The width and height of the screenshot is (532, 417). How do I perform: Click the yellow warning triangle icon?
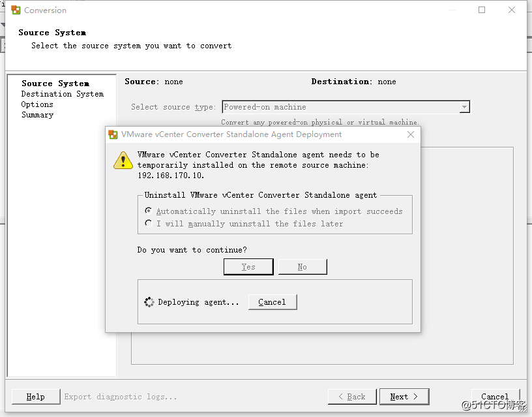pyautogui.click(x=123, y=161)
